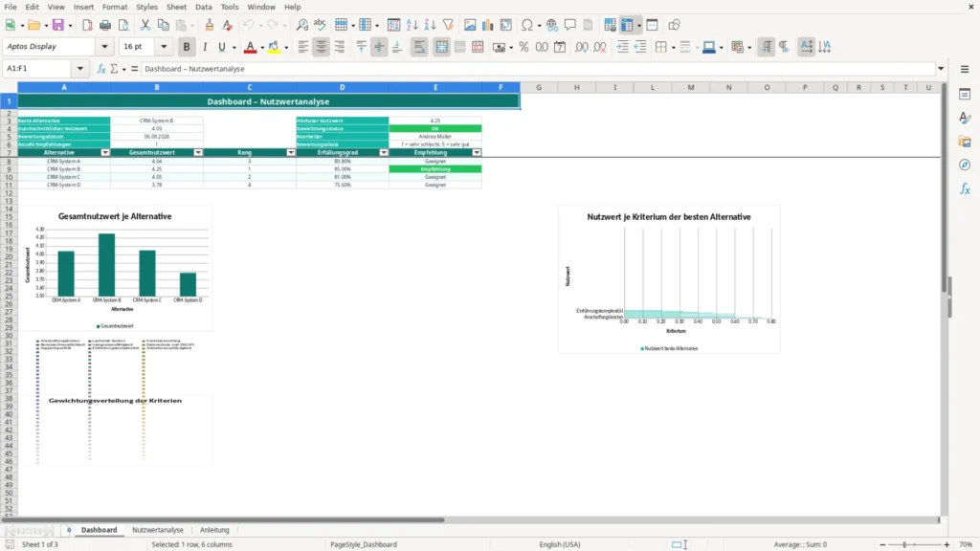The width and height of the screenshot is (980, 551).
Task: Click the zoom in plus button
Action: (947, 544)
